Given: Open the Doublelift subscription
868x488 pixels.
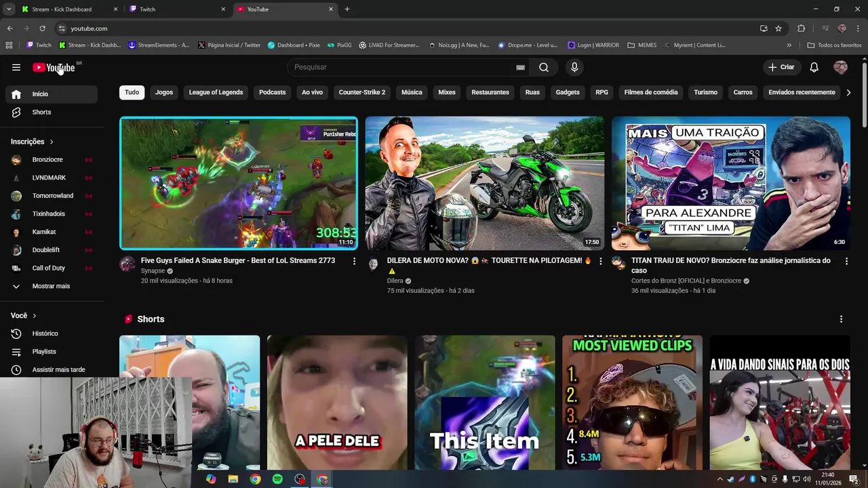Looking at the screenshot, I should [x=52, y=250].
